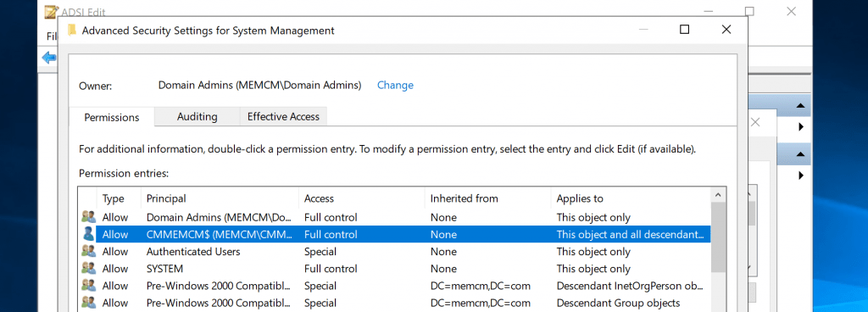868x312 pixels.
Task: Select the Permissions tab
Action: pyautogui.click(x=111, y=117)
